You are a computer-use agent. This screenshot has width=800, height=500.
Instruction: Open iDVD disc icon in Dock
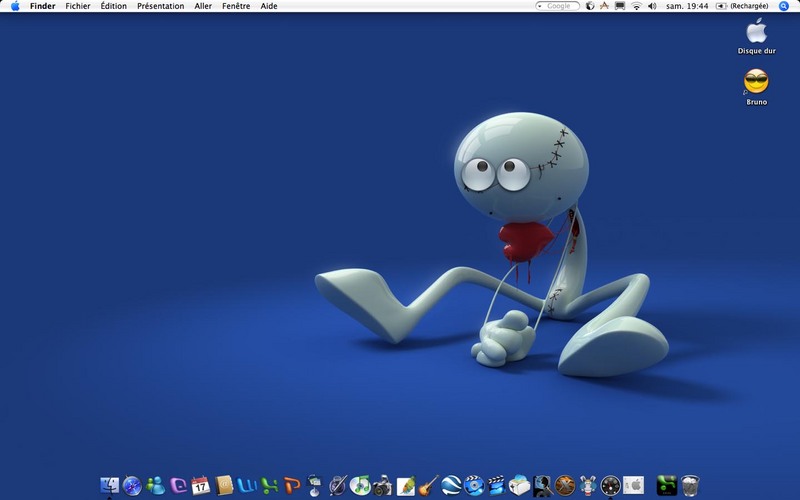pos(474,485)
